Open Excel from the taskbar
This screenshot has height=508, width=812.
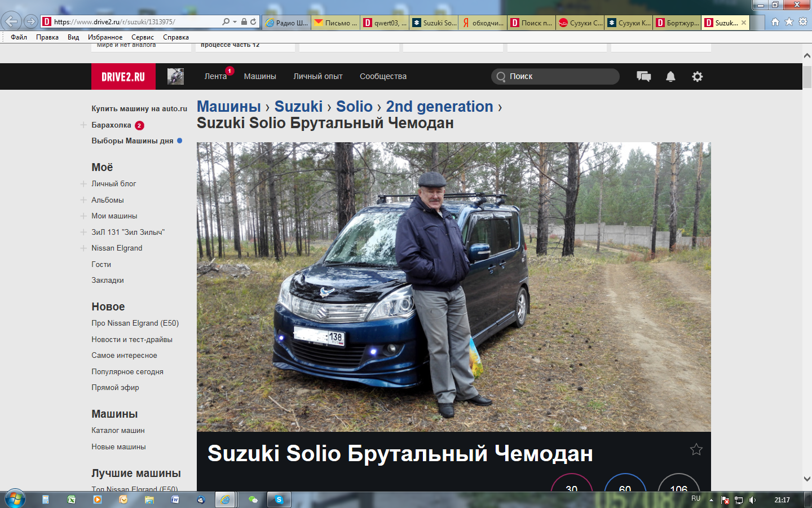point(72,500)
